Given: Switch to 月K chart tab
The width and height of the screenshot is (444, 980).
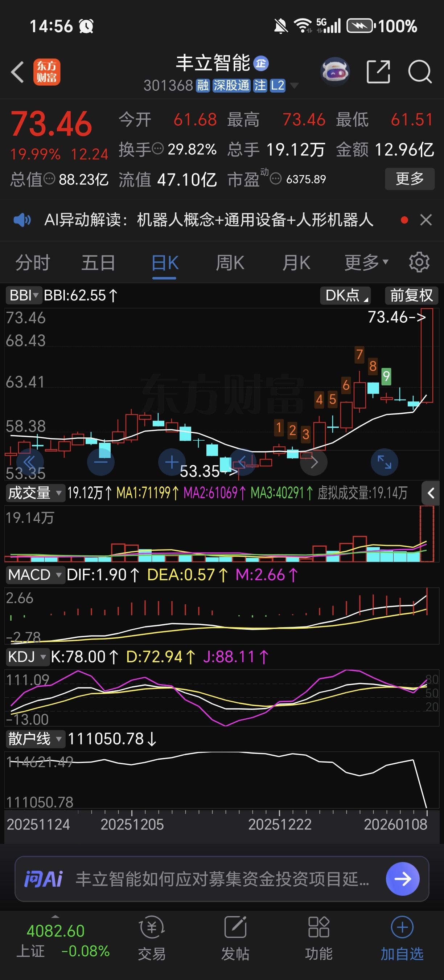Looking at the screenshot, I should (x=296, y=263).
